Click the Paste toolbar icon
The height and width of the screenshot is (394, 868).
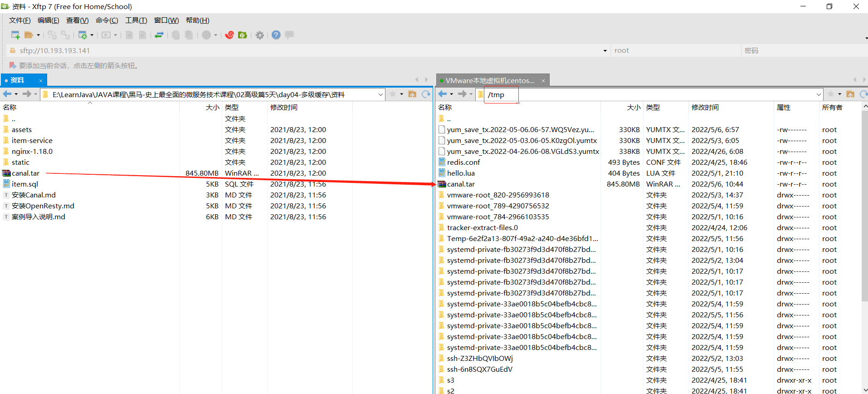point(189,35)
